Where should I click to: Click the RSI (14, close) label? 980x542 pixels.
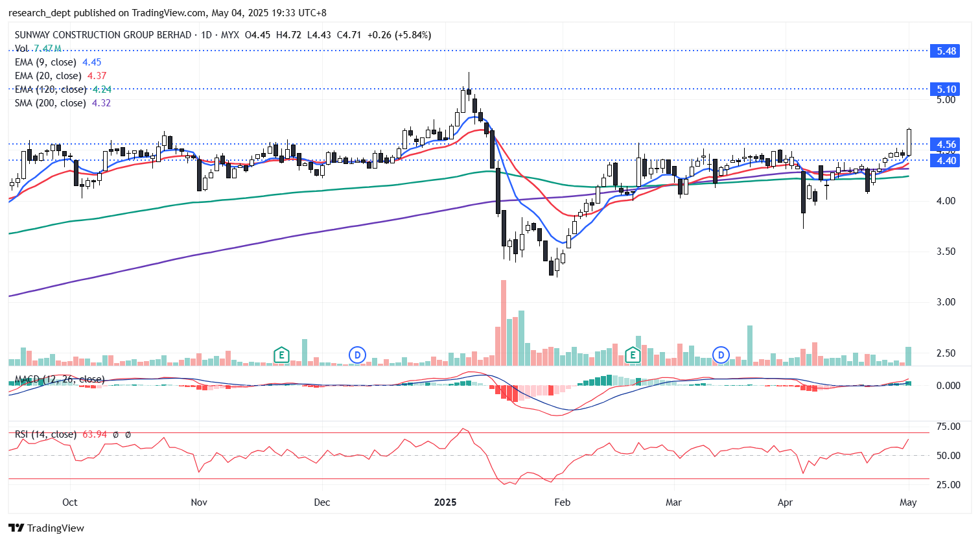(x=45, y=434)
